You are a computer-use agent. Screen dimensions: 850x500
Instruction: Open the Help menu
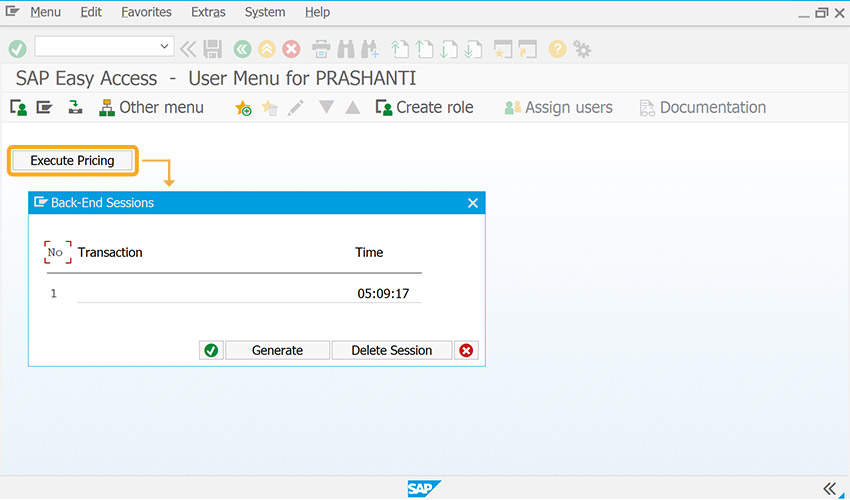317,12
